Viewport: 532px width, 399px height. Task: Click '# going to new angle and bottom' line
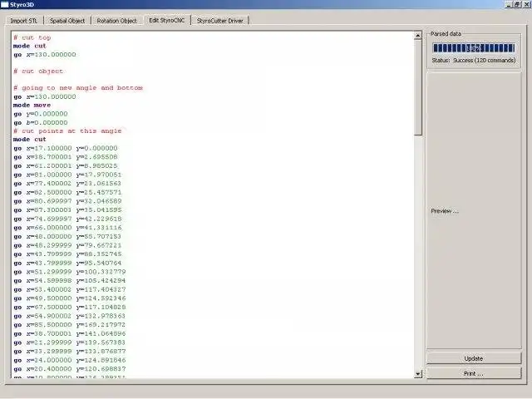78,88
